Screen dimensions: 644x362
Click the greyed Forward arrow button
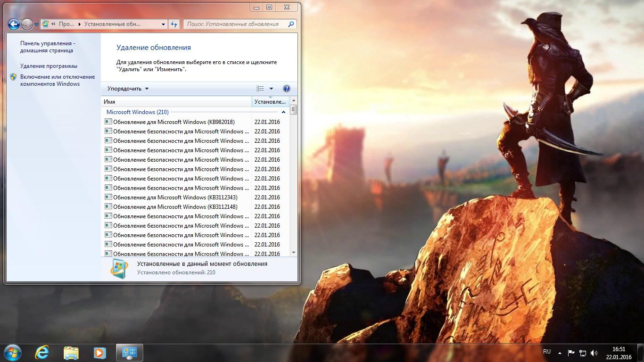(x=27, y=24)
